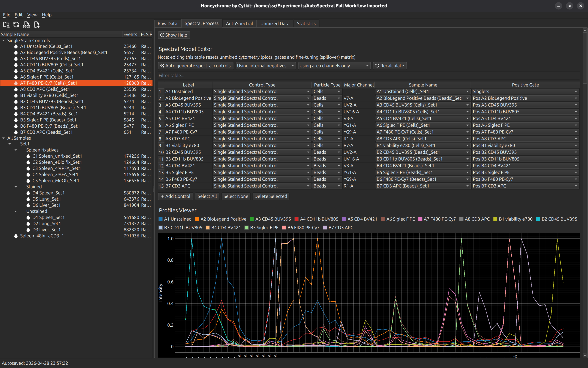Image resolution: width=588 pixels, height=368 pixels.
Task: Collapse the Stained samples group
Action: click(x=16, y=187)
